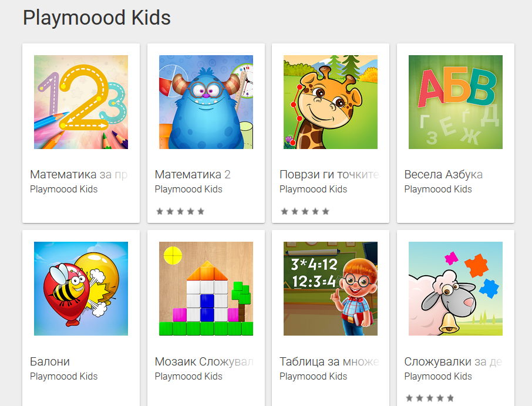This screenshot has height=406, width=532.
Task: Click the Сложувалки за деца title
Action: [453, 361]
